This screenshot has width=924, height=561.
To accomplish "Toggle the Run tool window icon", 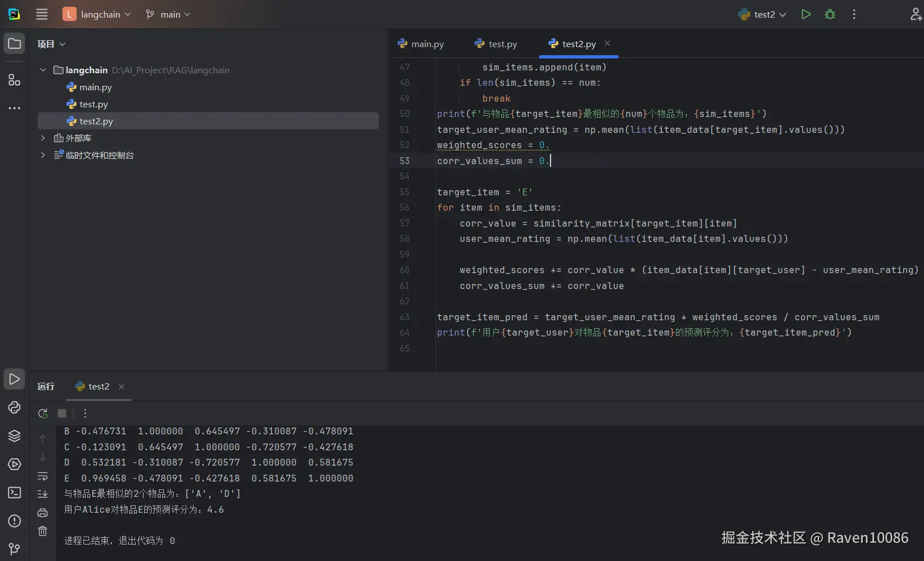I will (x=14, y=379).
